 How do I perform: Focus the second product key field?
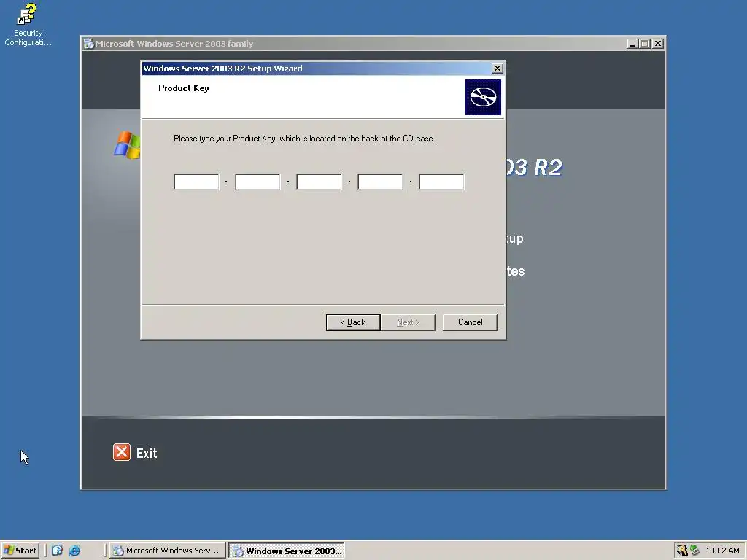click(258, 182)
